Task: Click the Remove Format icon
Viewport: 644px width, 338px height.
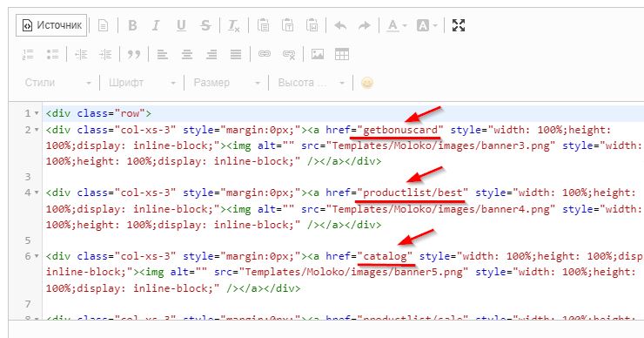Action: pos(234,25)
